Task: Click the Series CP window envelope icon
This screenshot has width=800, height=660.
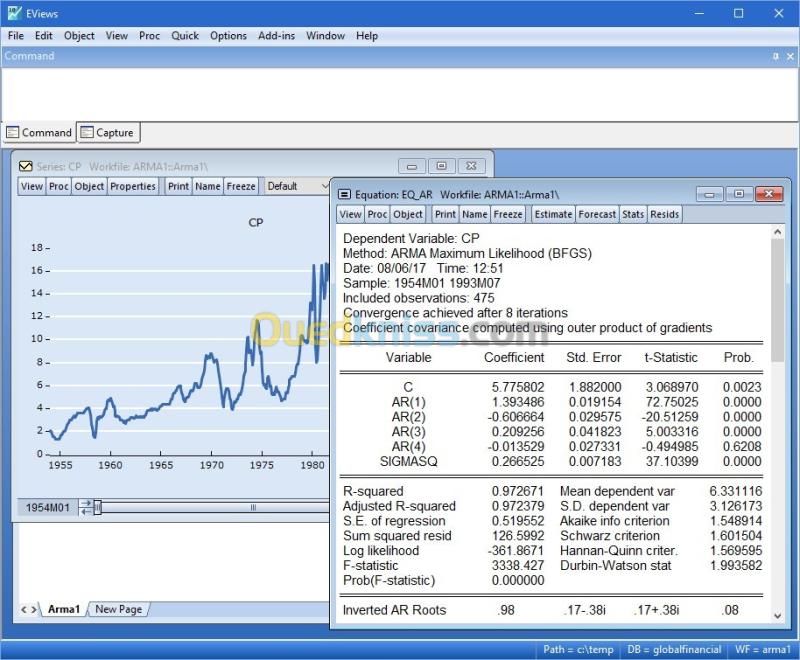Action: [x=26, y=166]
